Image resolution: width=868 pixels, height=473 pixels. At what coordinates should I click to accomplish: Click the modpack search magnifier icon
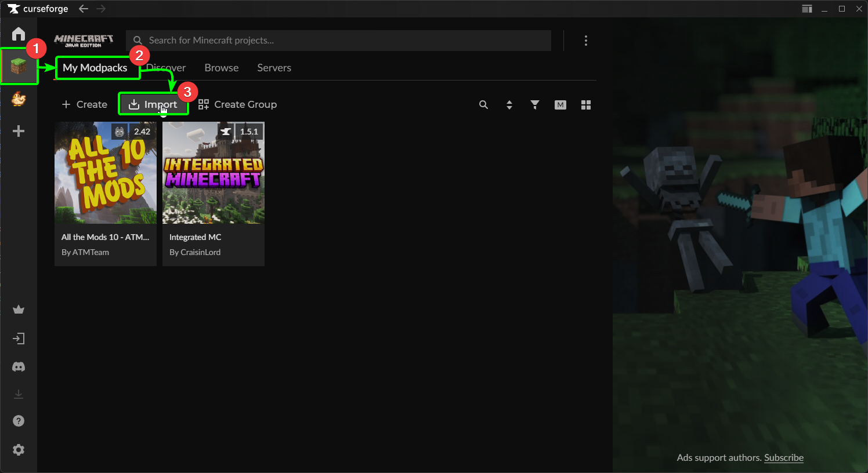(483, 105)
